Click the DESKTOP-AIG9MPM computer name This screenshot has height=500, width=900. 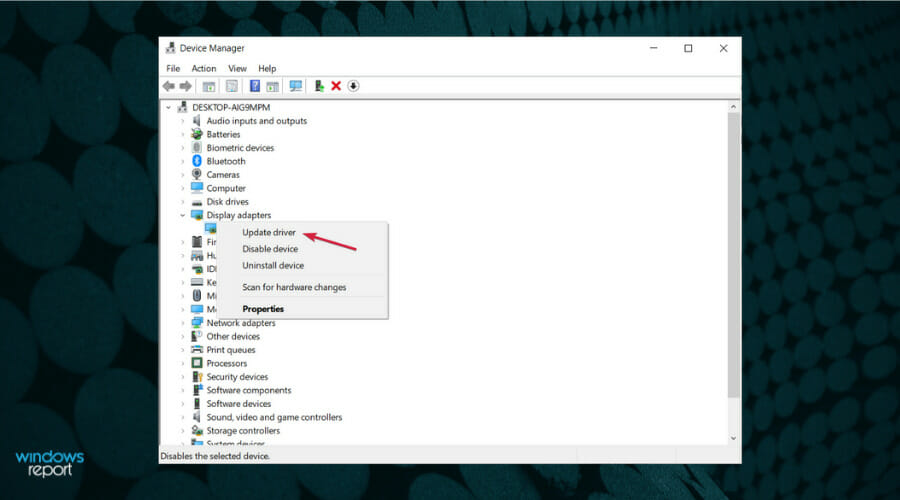click(x=231, y=107)
